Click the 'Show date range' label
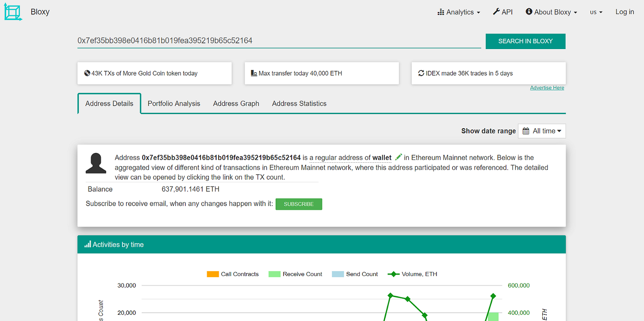 (x=488, y=131)
